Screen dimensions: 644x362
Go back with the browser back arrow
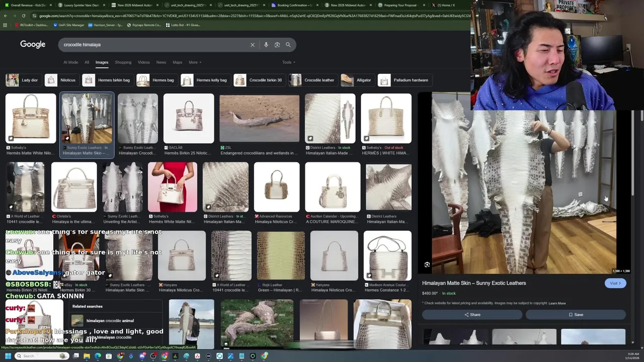[6, 16]
